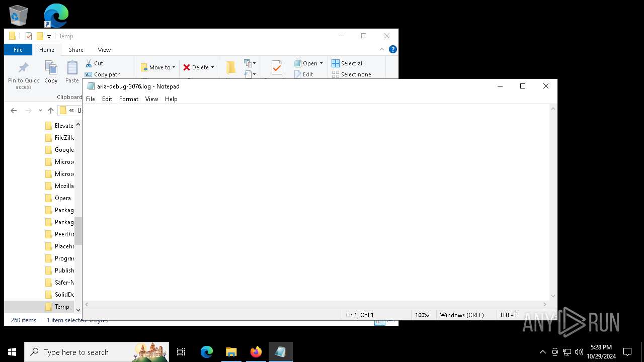644x362 pixels.
Task: Open the Notepad Format menu
Action: 129,99
